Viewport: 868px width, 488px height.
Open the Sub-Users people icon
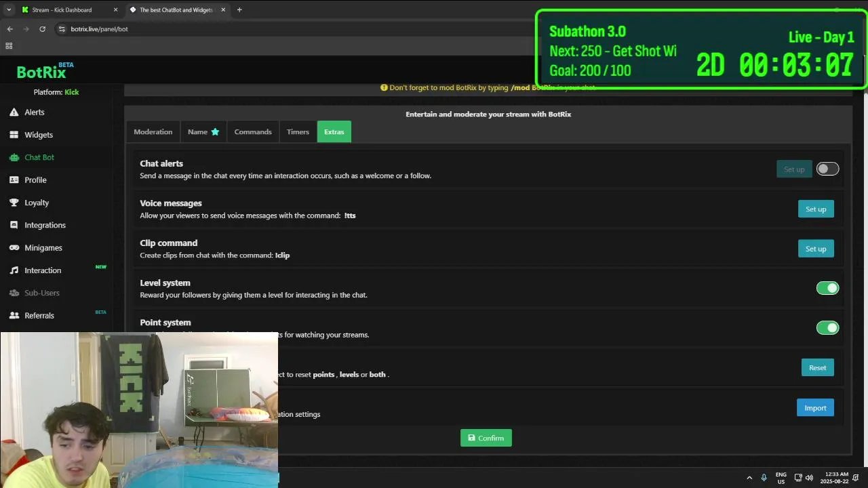[x=14, y=293]
